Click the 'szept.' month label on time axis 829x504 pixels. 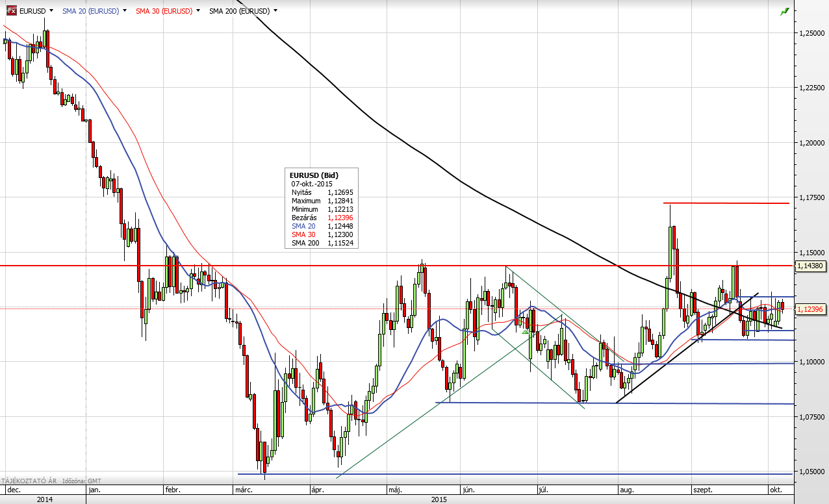click(x=703, y=489)
